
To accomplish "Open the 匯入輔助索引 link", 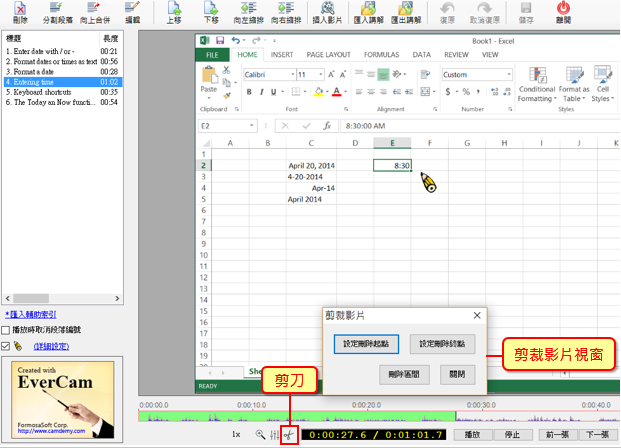I will 39,314.
